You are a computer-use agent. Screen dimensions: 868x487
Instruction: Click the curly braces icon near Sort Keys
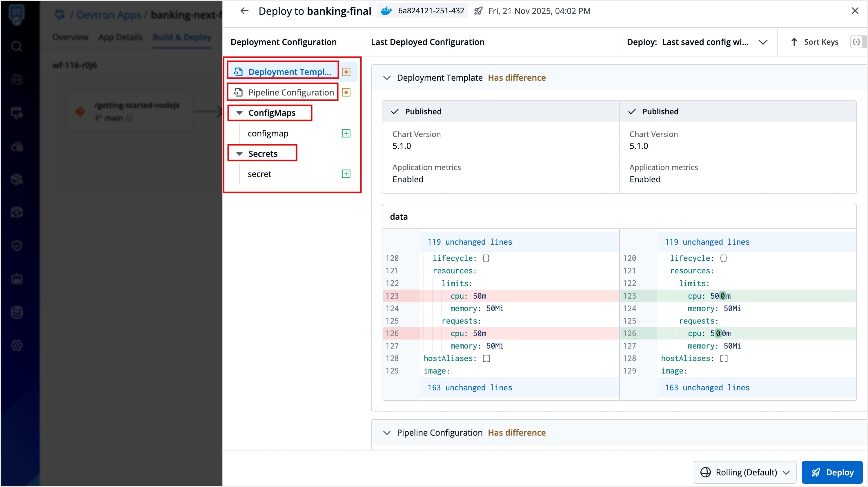pos(856,42)
